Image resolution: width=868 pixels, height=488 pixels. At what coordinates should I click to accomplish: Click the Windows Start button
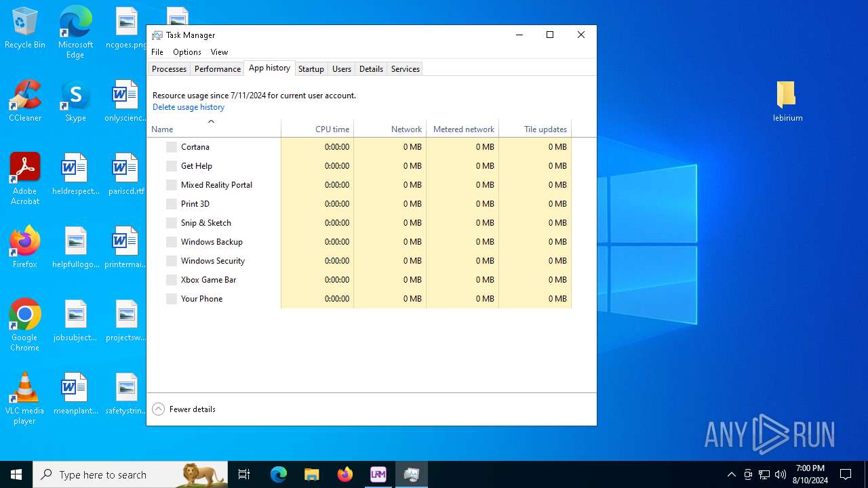pyautogui.click(x=16, y=474)
